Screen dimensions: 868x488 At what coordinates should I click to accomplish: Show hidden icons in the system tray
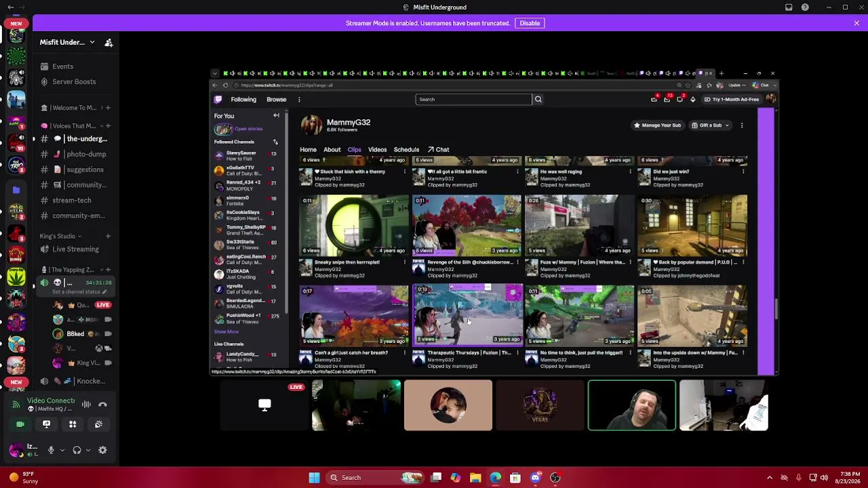[769, 478]
